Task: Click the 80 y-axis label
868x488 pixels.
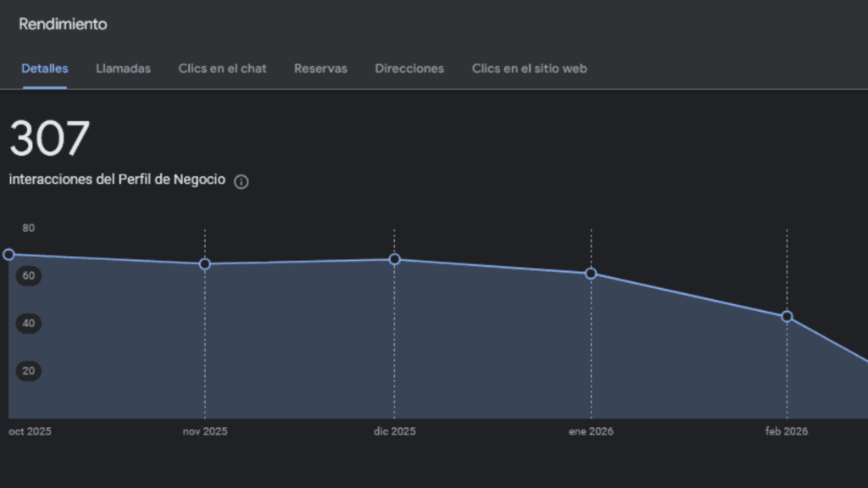Action: coord(28,228)
